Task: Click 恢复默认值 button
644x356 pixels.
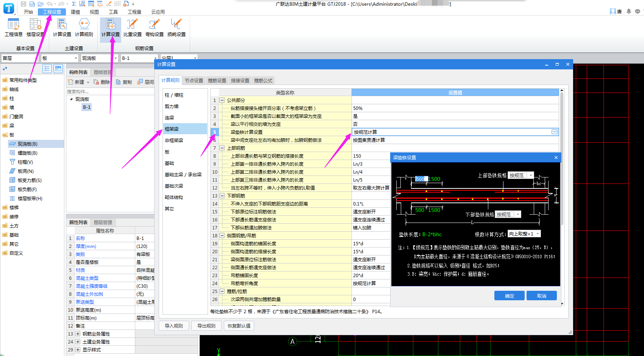Action: click(239, 326)
